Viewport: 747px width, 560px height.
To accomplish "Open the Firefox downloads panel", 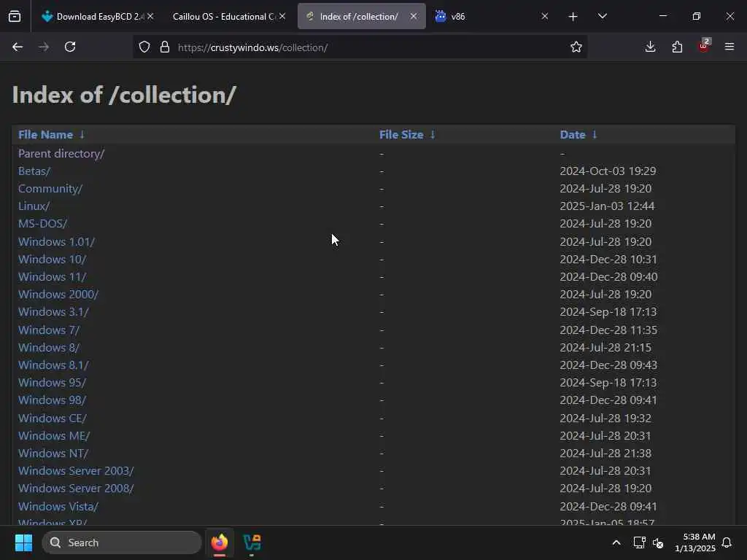I will pos(650,47).
